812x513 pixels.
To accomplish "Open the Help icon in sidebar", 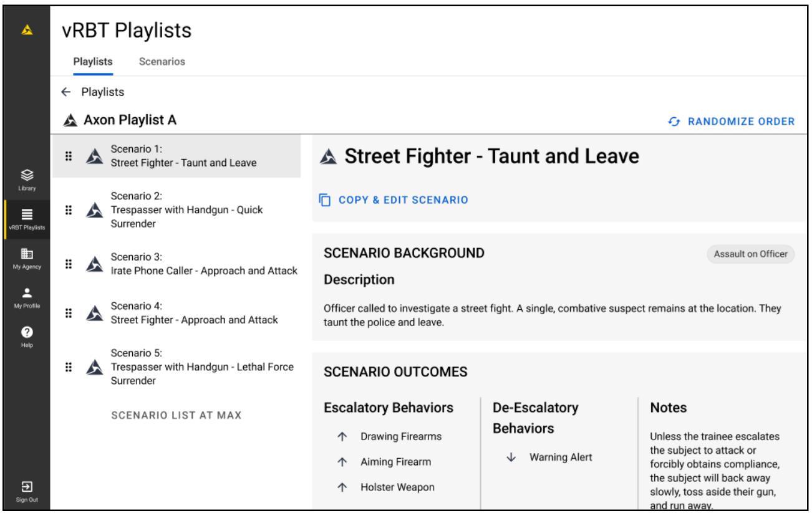I will pos(27,336).
